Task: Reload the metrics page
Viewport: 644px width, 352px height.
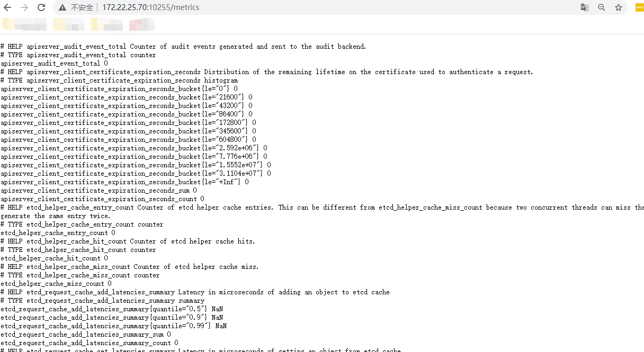Action: pyautogui.click(x=41, y=7)
